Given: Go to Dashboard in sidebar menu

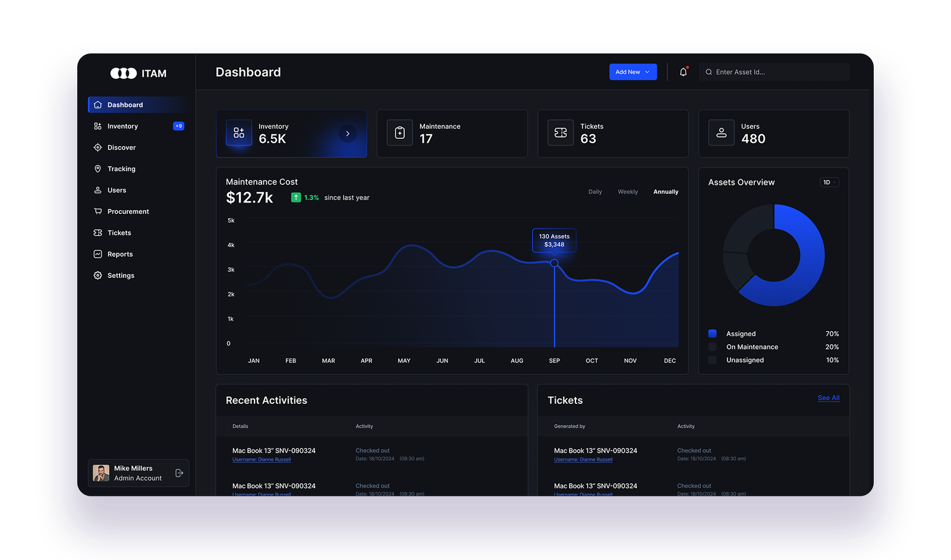Looking at the screenshot, I should pyautogui.click(x=125, y=105).
